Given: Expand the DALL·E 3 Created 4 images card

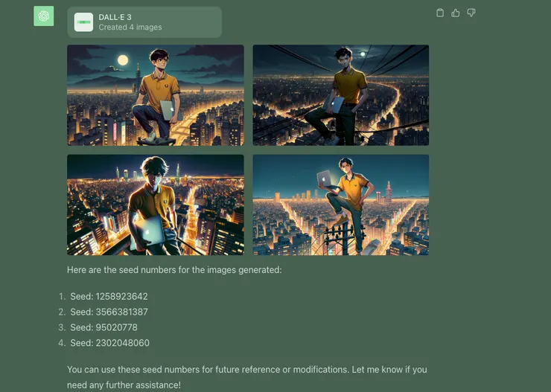Looking at the screenshot, I should (x=144, y=22).
